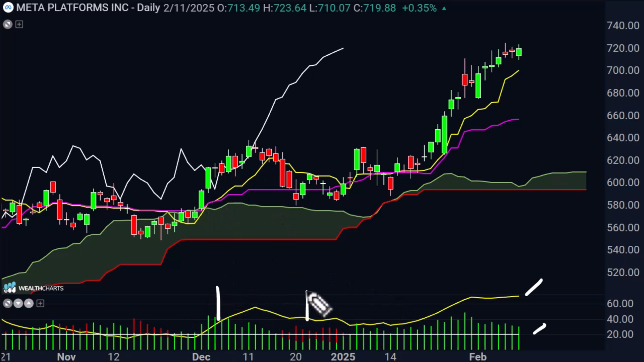Screen dimensions: 644x362
Task: Click the 720.00 price axis label
Action: (623, 48)
